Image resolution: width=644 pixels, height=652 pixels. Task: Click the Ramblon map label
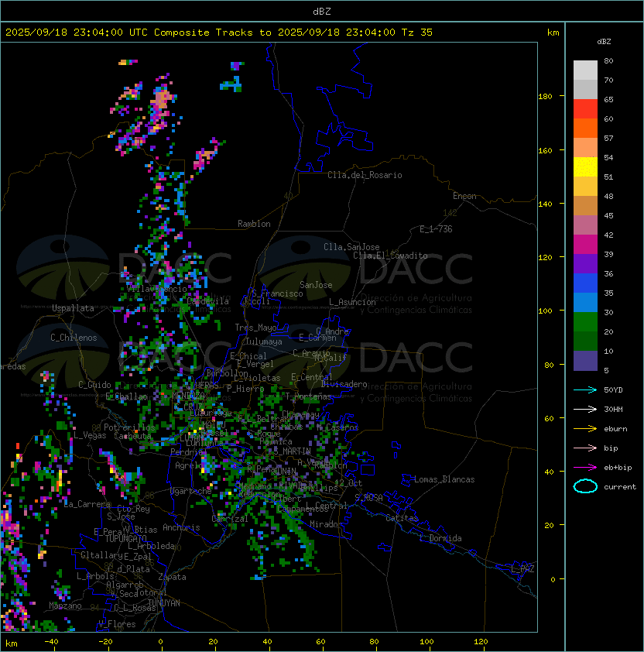pyautogui.click(x=254, y=224)
